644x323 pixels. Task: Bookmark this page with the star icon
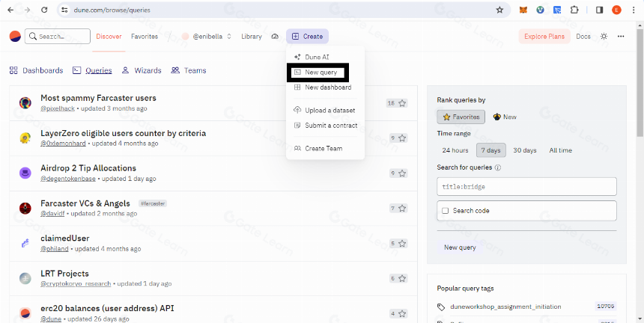(499, 10)
